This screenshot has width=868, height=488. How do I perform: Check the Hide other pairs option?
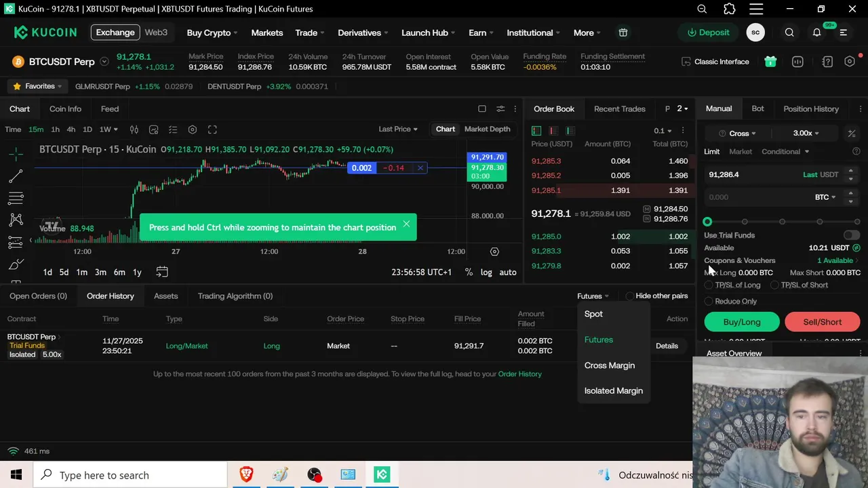(630, 296)
